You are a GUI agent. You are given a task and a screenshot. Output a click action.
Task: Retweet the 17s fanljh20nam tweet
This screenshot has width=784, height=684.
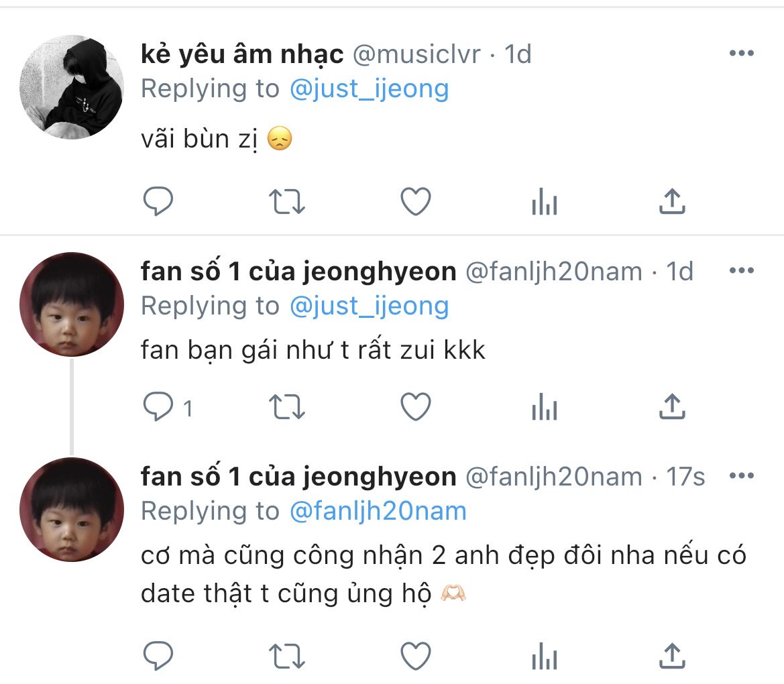click(287, 655)
